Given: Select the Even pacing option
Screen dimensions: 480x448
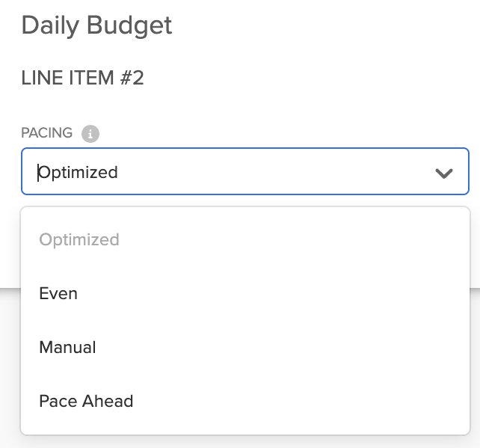Looking at the screenshot, I should coord(58,293).
